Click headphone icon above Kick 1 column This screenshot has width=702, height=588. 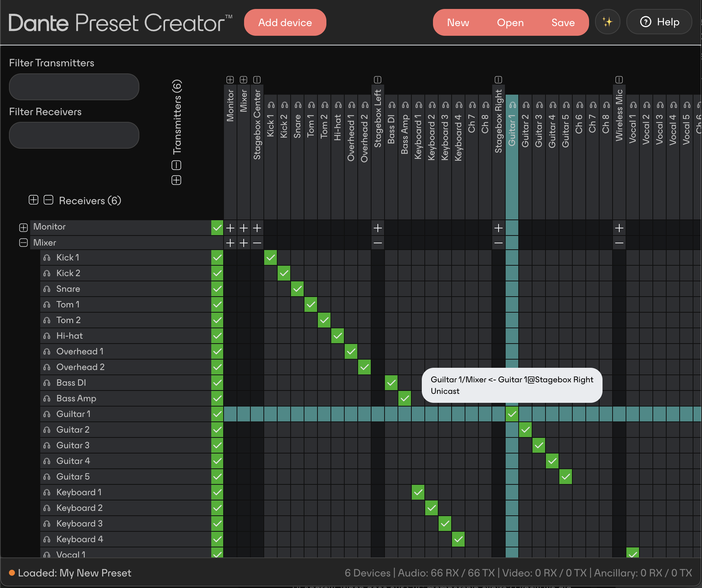271,105
